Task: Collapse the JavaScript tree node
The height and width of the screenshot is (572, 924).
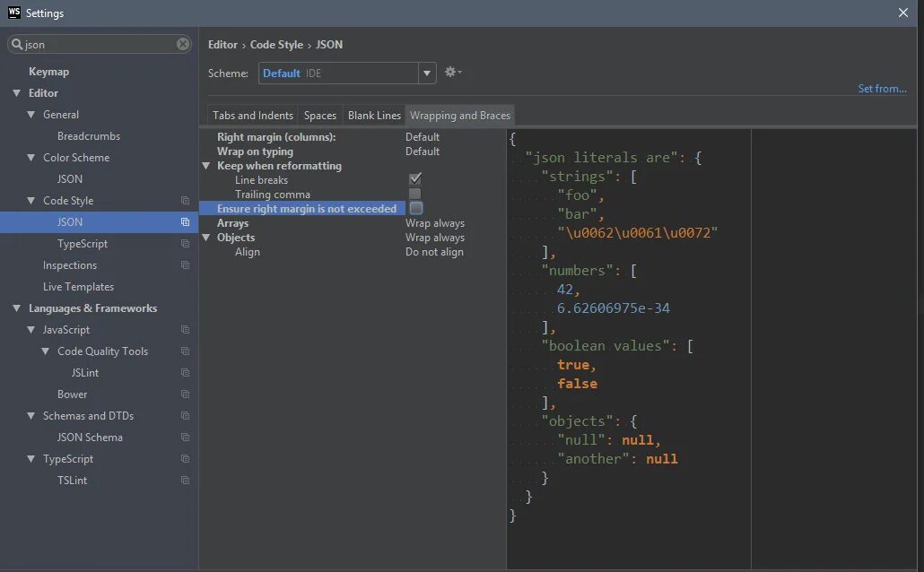Action: coord(31,330)
